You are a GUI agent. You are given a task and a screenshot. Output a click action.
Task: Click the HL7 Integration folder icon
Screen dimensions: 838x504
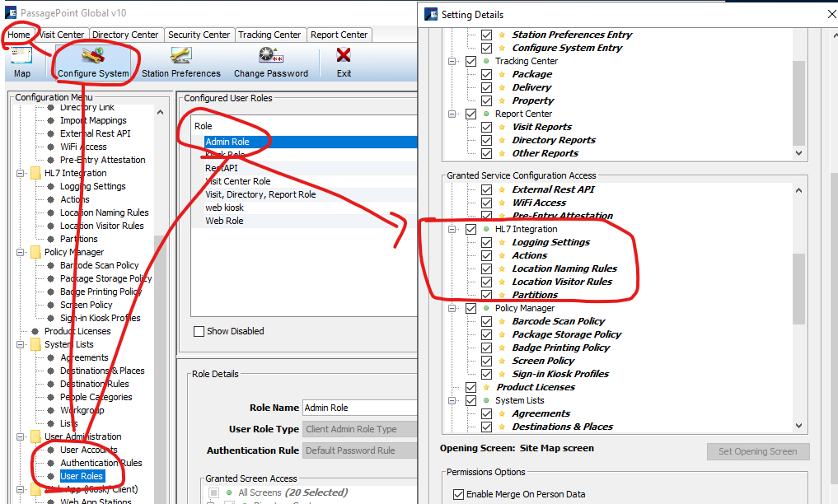35,174
